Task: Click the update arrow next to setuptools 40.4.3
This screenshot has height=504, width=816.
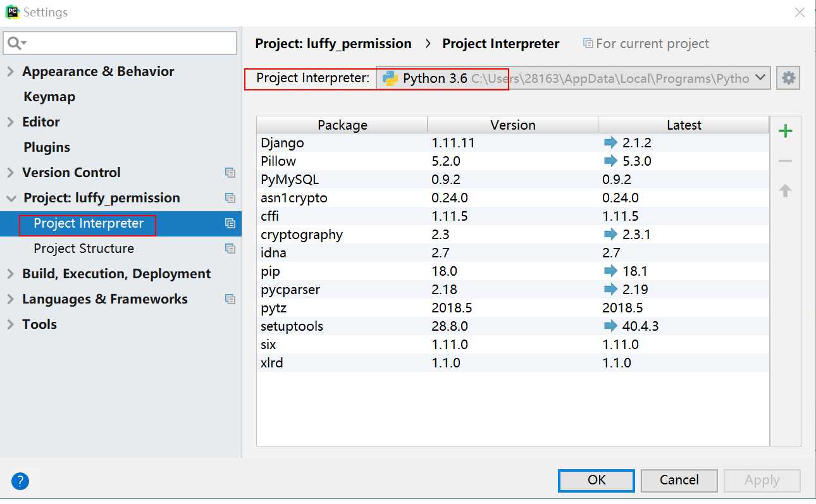Action: click(610, 326)
